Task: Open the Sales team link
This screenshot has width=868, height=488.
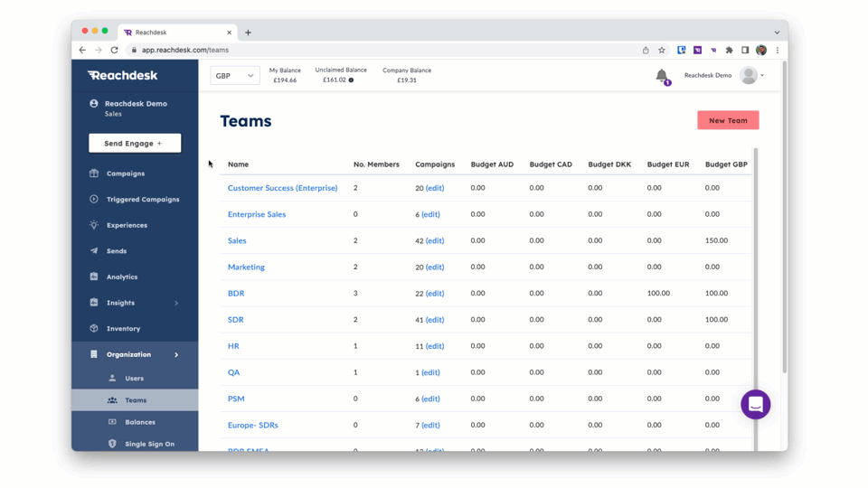Action: click(237, 240)
